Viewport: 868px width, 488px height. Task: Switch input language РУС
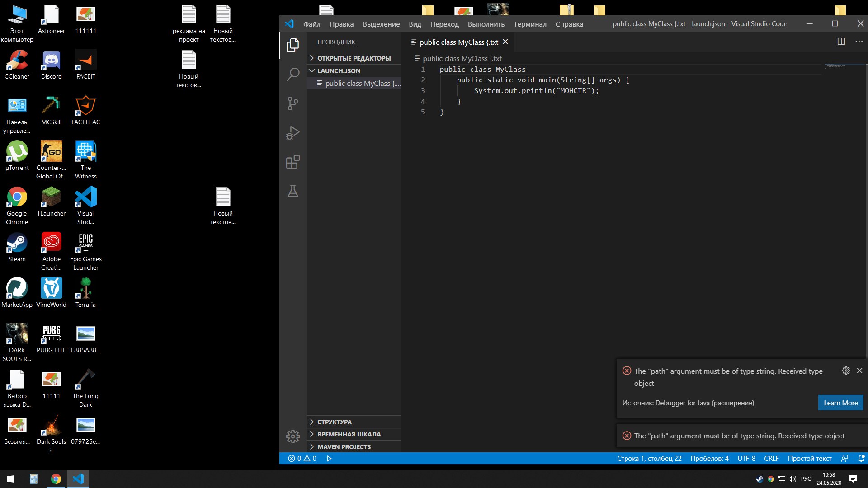806,479
